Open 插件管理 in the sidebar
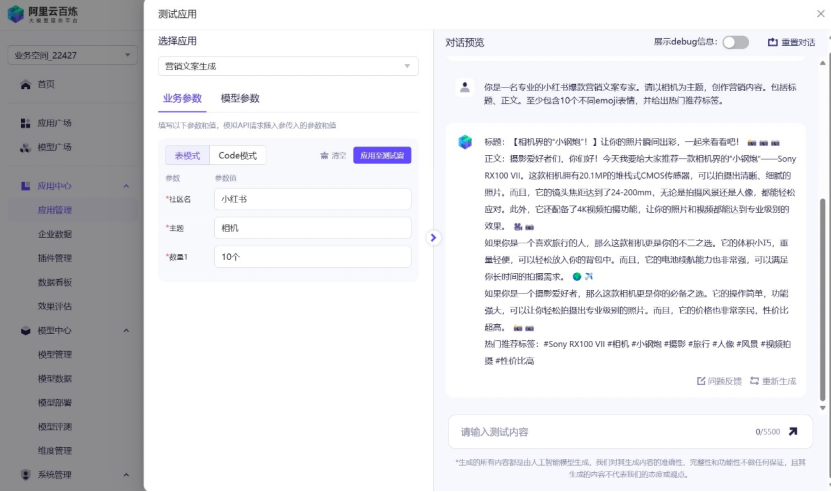Viewport: 831px width, 492px height. click(55, 258)
